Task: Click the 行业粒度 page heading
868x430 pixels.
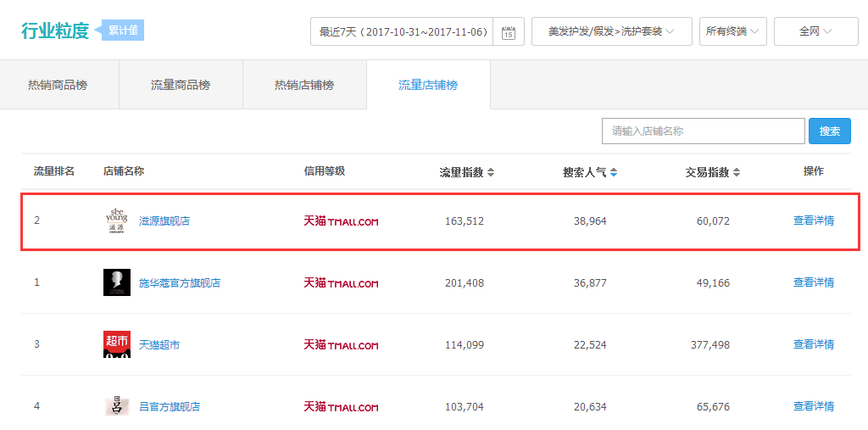Action: [x=55, y=31]
